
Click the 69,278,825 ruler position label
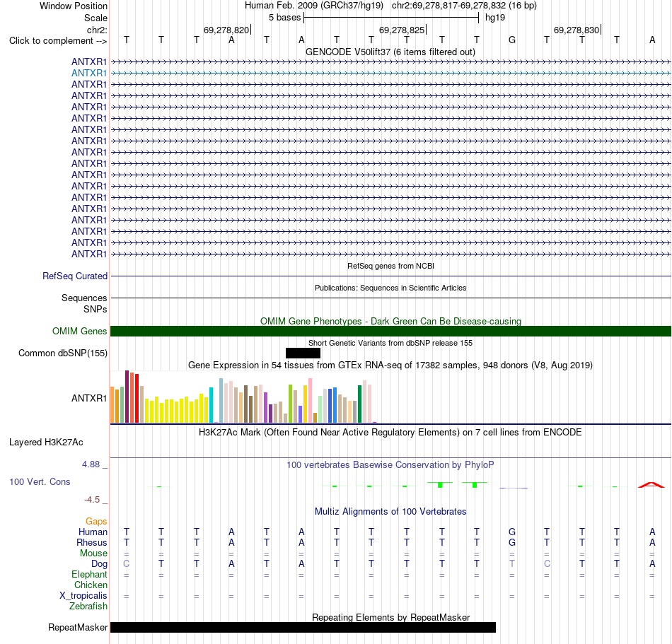[x=402, y=30]
